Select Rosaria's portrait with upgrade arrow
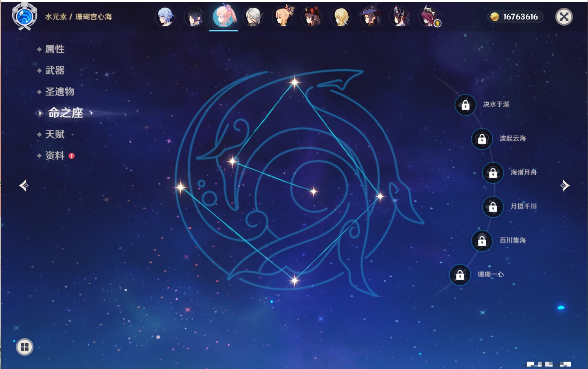 [x=429, y=17]
